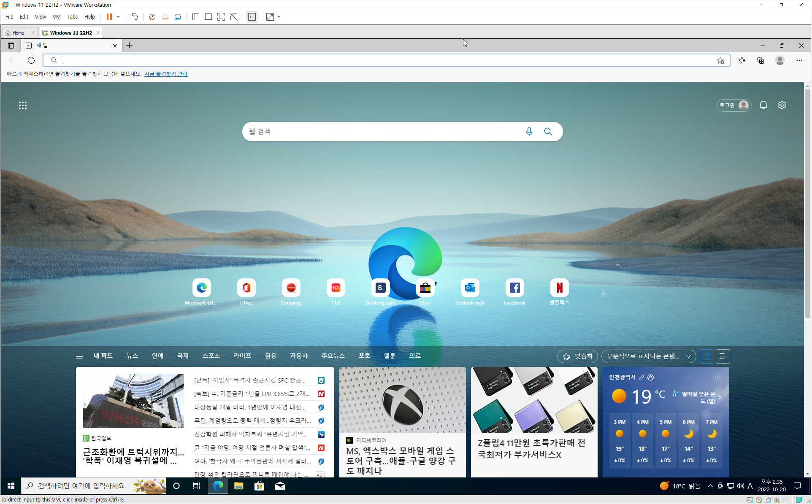Open the Coupang quick link

291,292
